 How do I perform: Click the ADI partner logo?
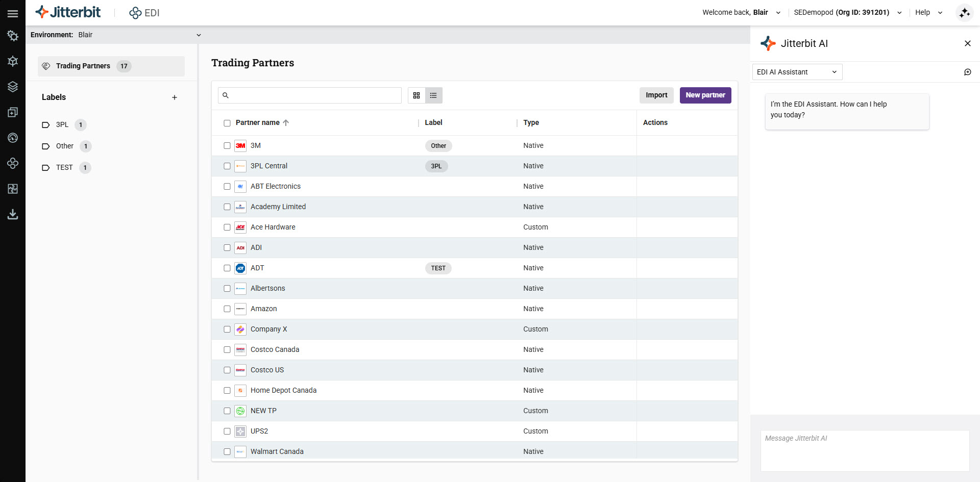tap(240, 248)
